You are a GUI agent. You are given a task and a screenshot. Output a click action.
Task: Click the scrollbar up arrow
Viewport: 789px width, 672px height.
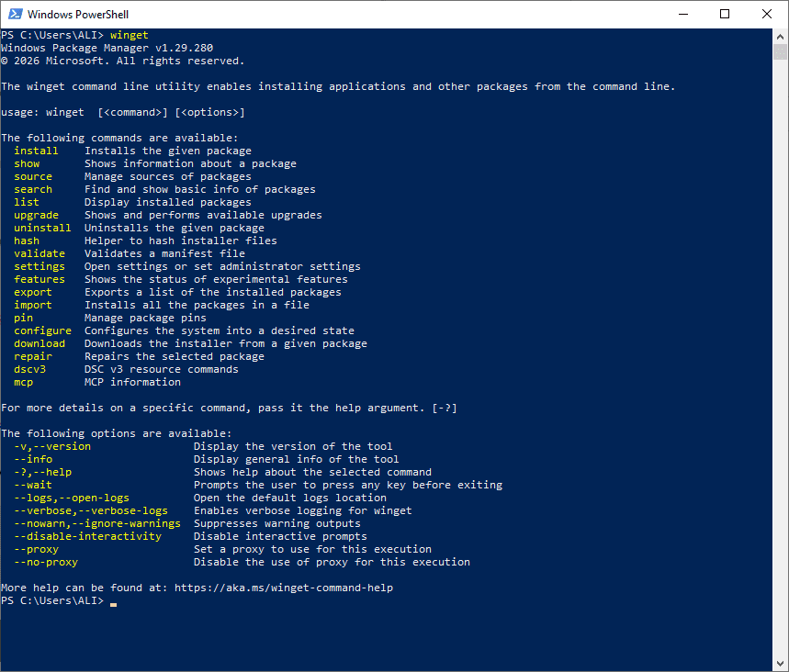(x=780, y=36)
